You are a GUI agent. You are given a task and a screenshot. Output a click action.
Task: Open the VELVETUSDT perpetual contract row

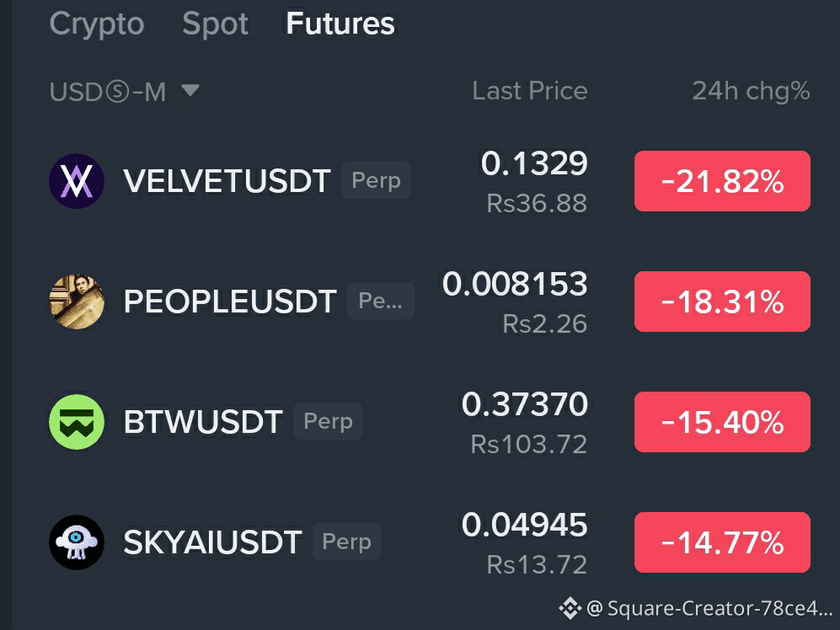(430, 181)
